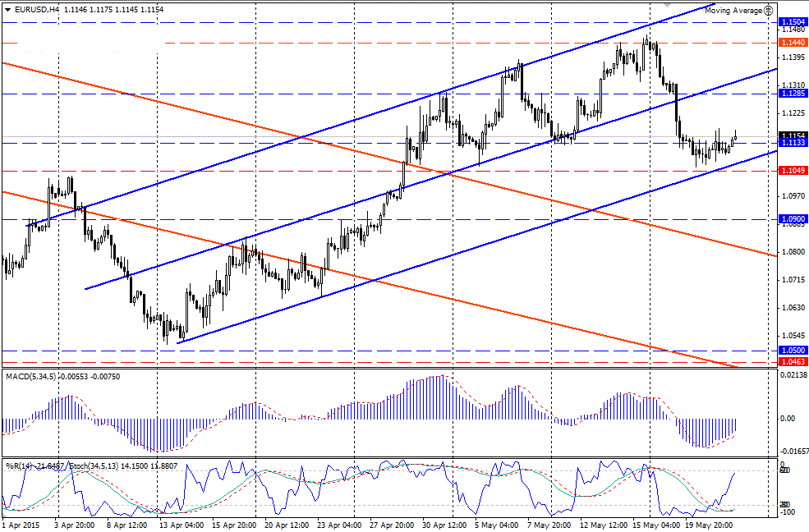The height and width of the screenshot is (532, 809).
Task: Select the black 1.1154 current price label
Action: coord(793,135)
